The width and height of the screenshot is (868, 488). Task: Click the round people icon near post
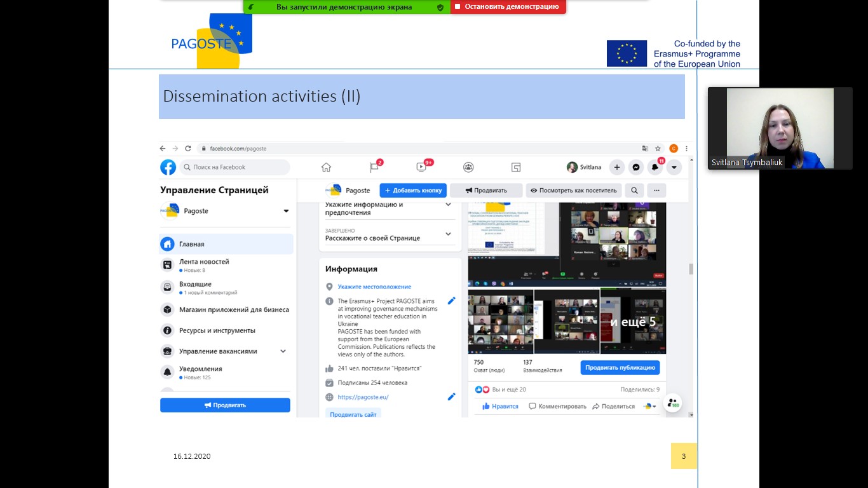(x=673, y=403)
